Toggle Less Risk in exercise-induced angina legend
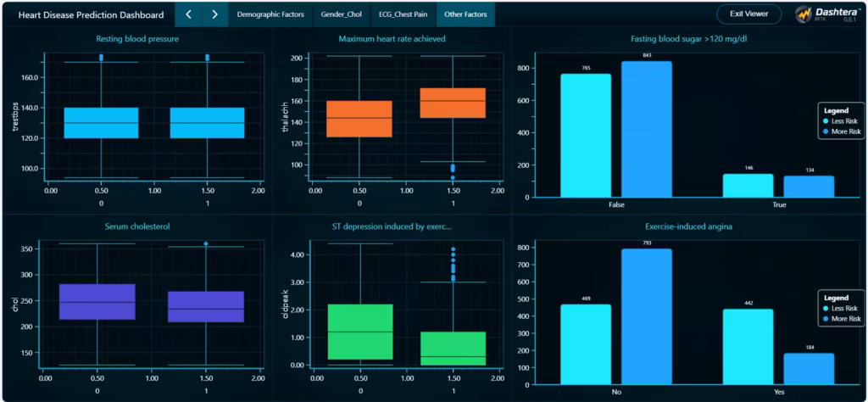868x402 pixels. point(842,309)
